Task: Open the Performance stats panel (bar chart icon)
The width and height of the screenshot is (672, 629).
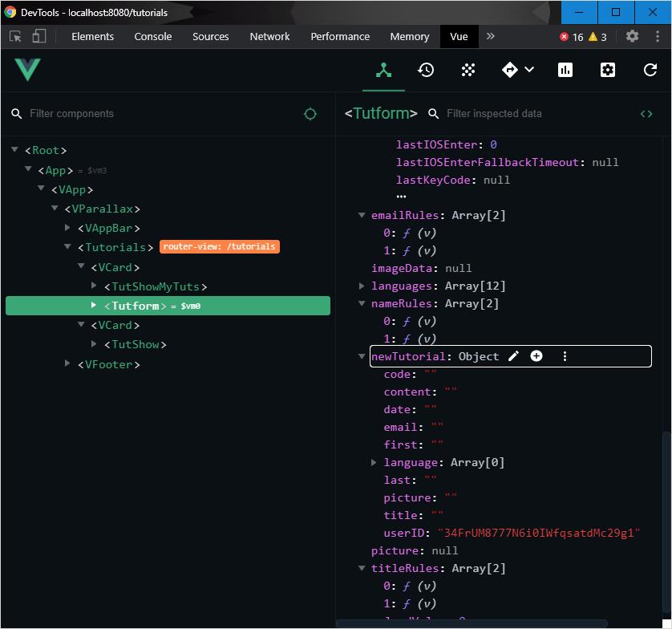Action: click(565, 70)
